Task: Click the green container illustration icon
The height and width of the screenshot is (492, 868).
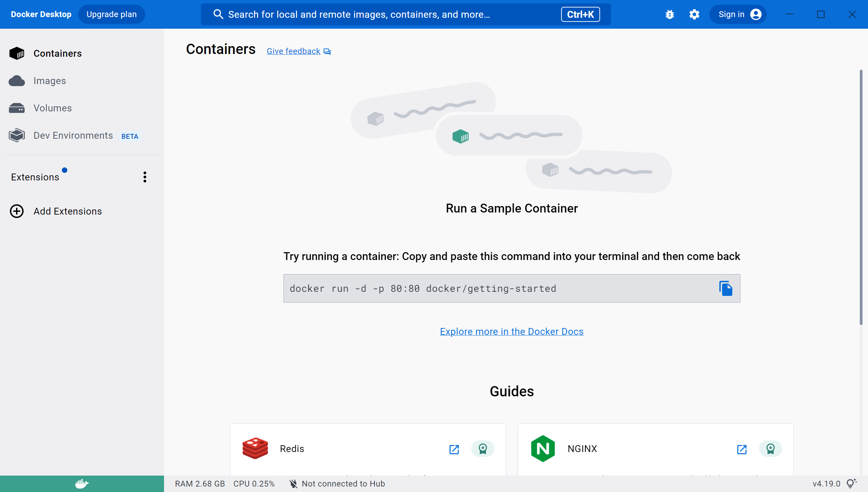Action: [x=460, y=136]
